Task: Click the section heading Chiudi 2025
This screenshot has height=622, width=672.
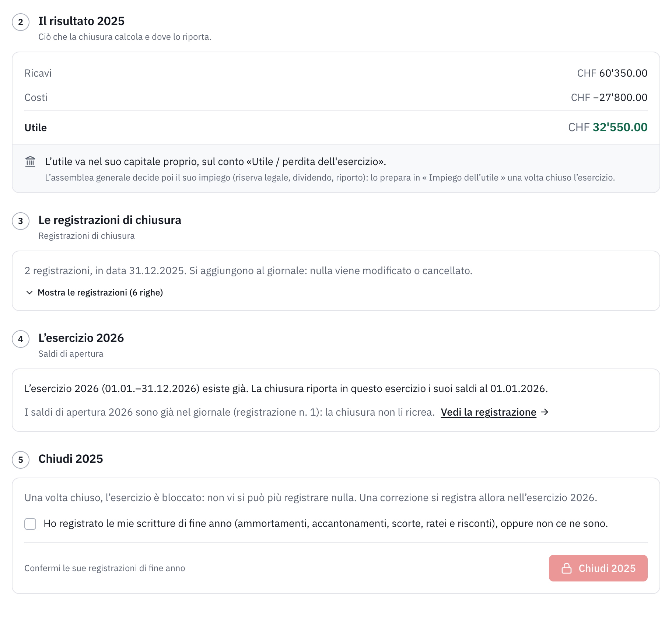Action: click(x=71, y=459)
